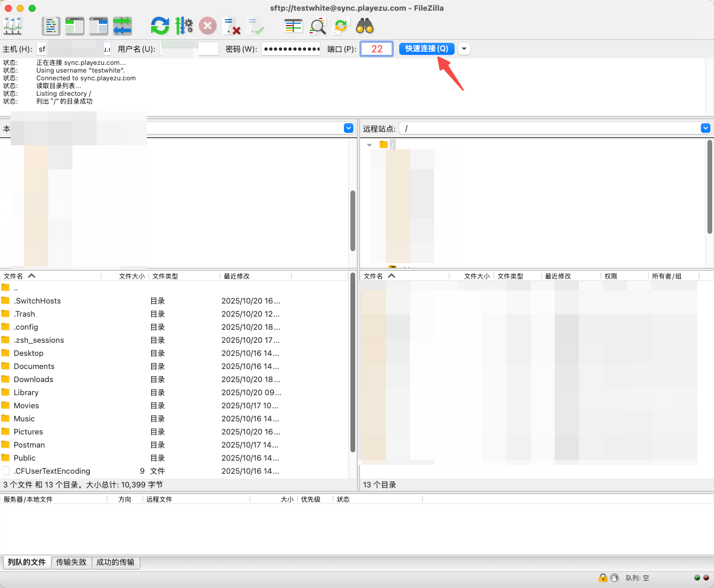Screen dimensions: 714x588
Task: Click the lock encryption icon in status bar
Action: [603, 577]
